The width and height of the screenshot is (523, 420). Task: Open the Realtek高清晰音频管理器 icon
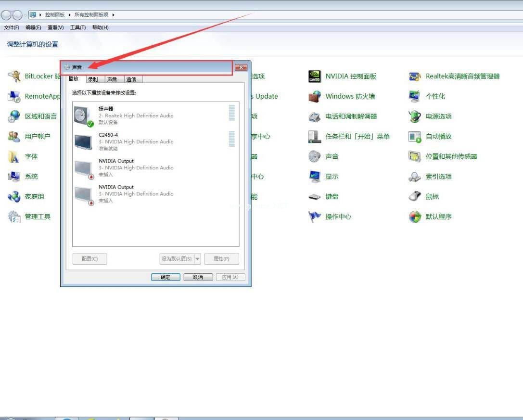tap(415, 76)
